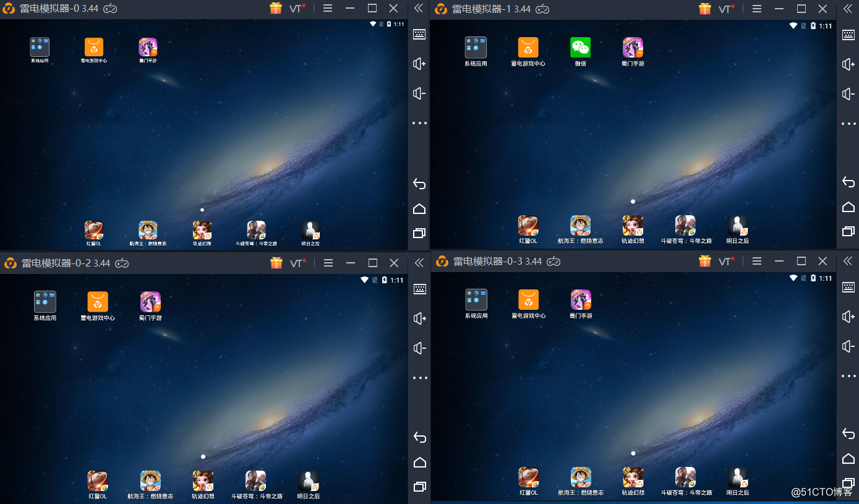
Task: Lower volume in 雷电模拟器-0 sidebar
Action: [x=419, y=93]
